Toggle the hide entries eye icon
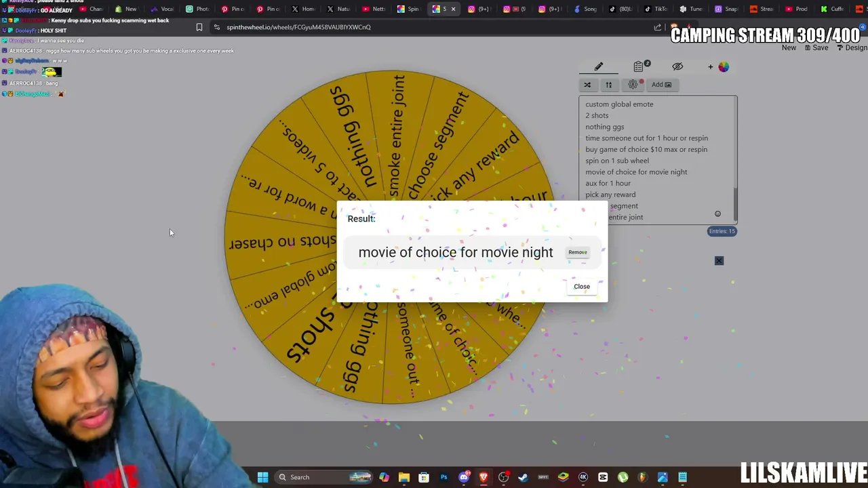Image resolution: width=868 pixels, height=488 pixels. (677, 66)
